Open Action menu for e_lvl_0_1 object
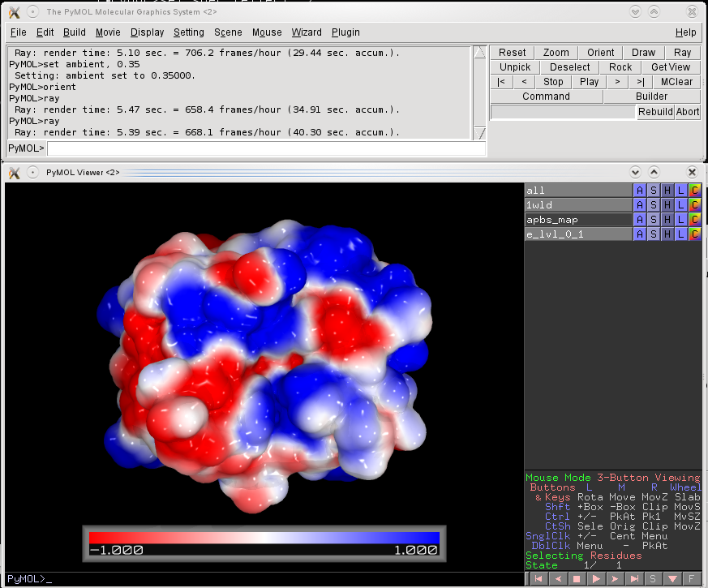Screen dimensions: 708x588 point(640,234)
